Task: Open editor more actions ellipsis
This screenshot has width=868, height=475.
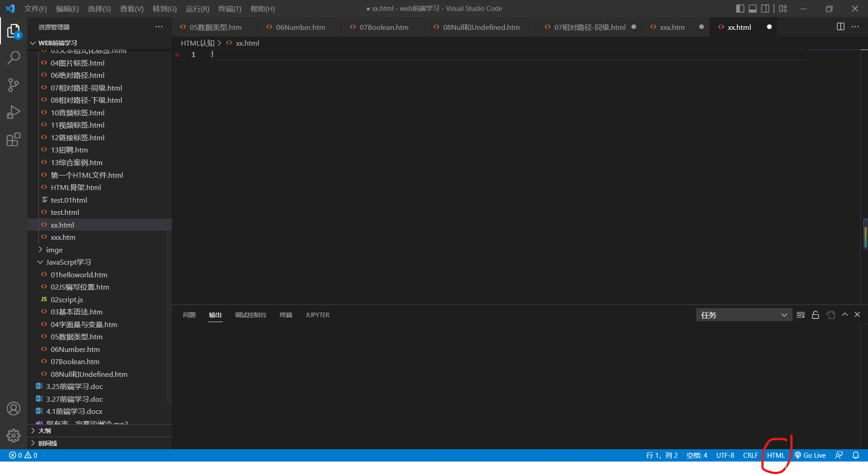Action: point(855,27)
